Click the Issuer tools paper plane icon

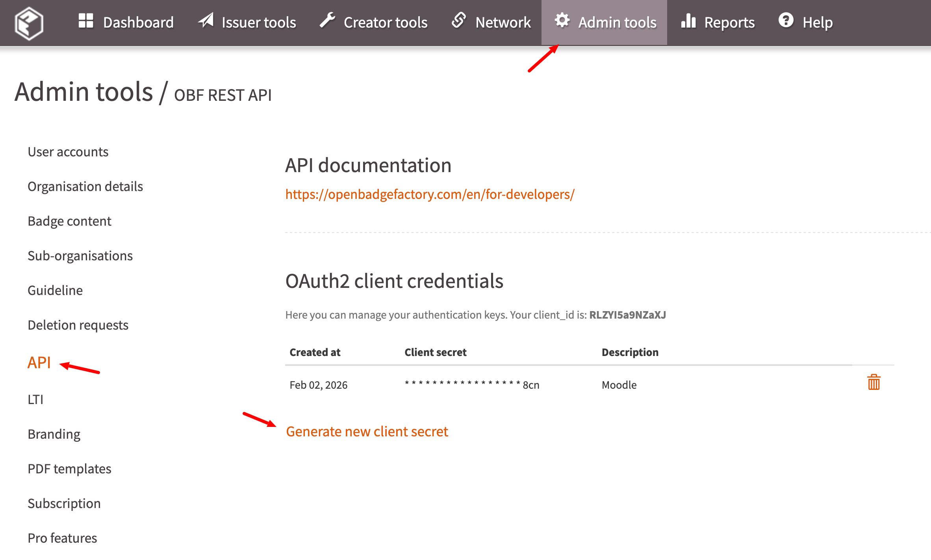pos(206,20)
